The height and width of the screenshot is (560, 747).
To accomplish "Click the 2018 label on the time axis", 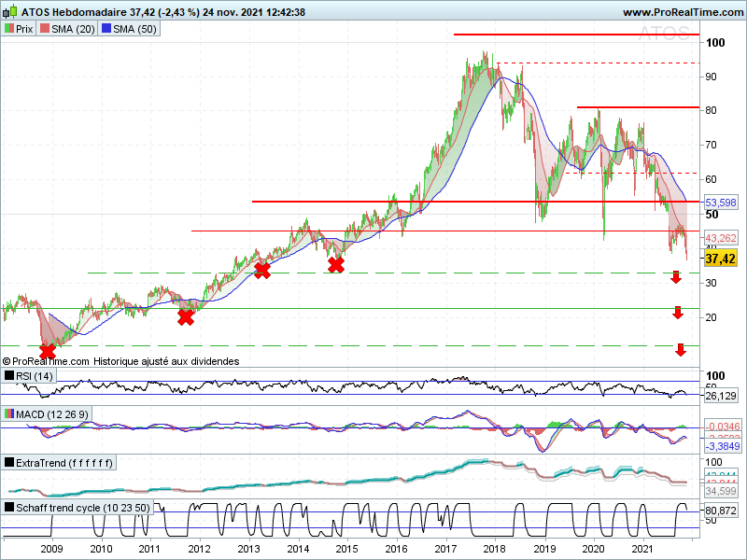I will 495,549.
